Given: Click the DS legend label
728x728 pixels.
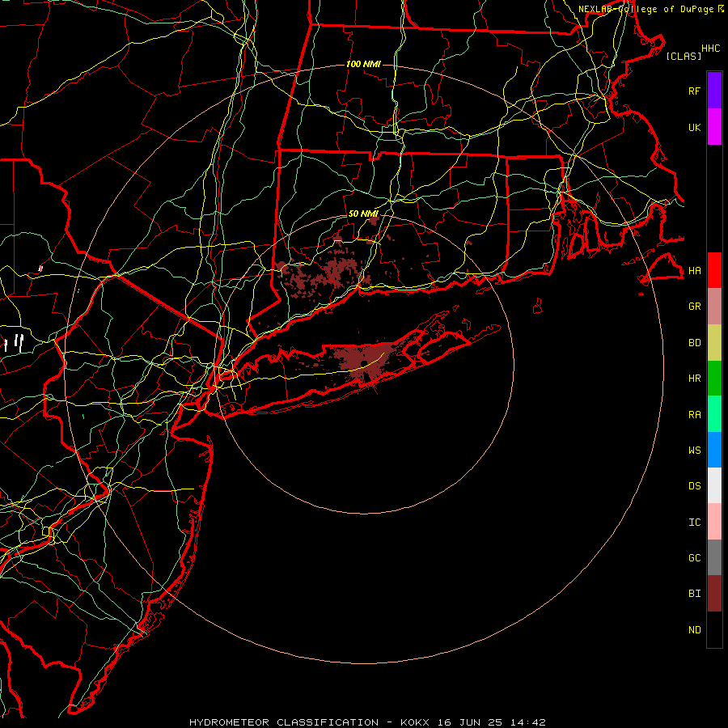Looking at the screenshot, I should tap(694, 486).
